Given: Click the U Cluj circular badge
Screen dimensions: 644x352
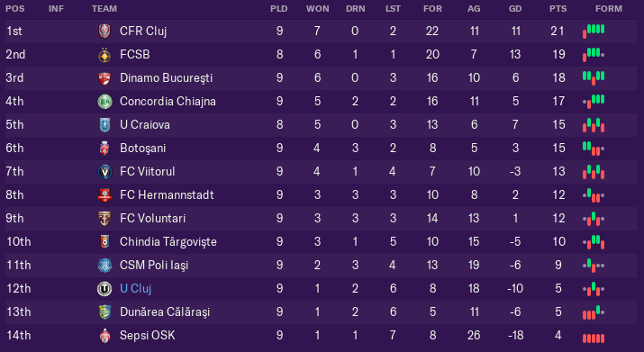Looking at the screenshot, I should 104,289.
